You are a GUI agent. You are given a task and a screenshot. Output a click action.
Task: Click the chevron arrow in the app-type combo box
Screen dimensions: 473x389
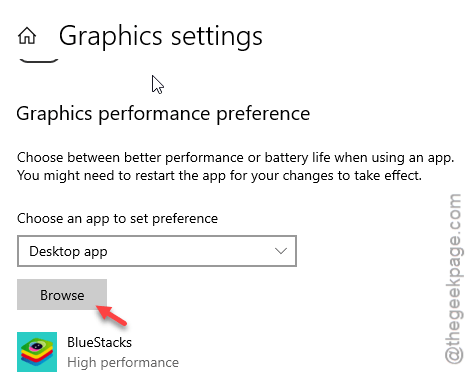tap(281, 251)
